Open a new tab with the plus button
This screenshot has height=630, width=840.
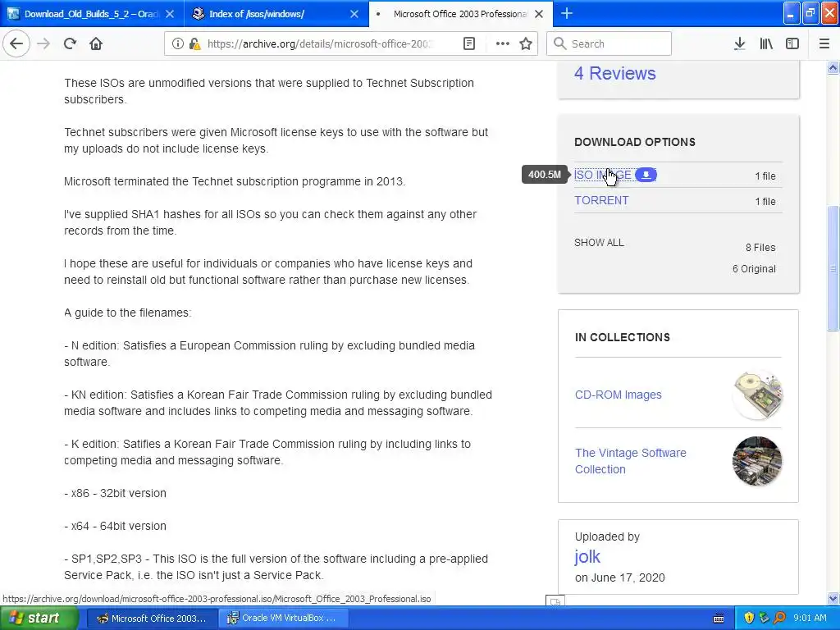566,13
